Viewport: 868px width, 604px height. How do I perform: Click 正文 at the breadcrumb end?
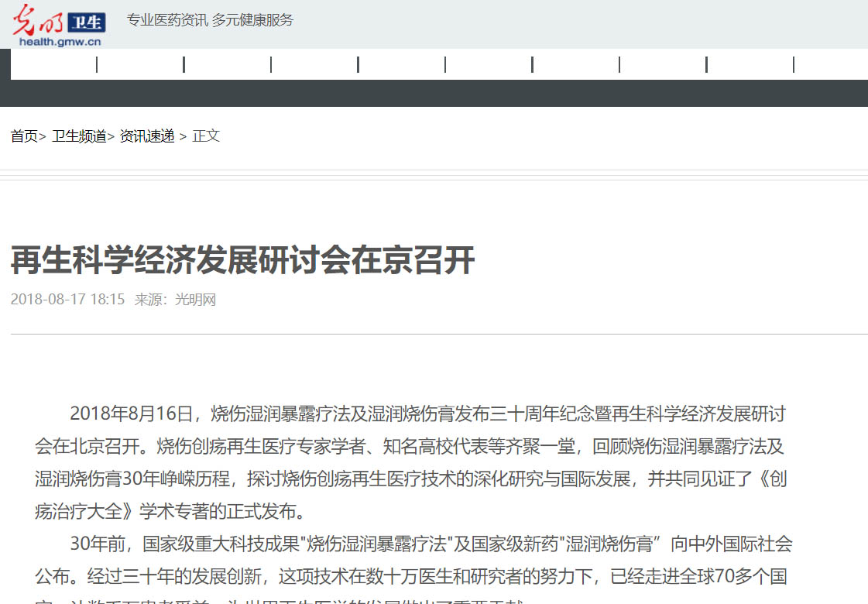[206, 136]
